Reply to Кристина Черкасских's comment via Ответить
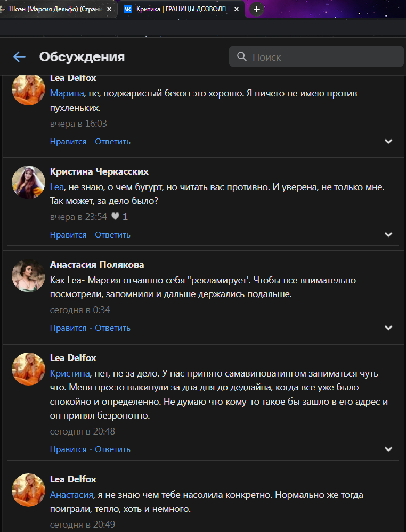 click(x=113, y=235)
